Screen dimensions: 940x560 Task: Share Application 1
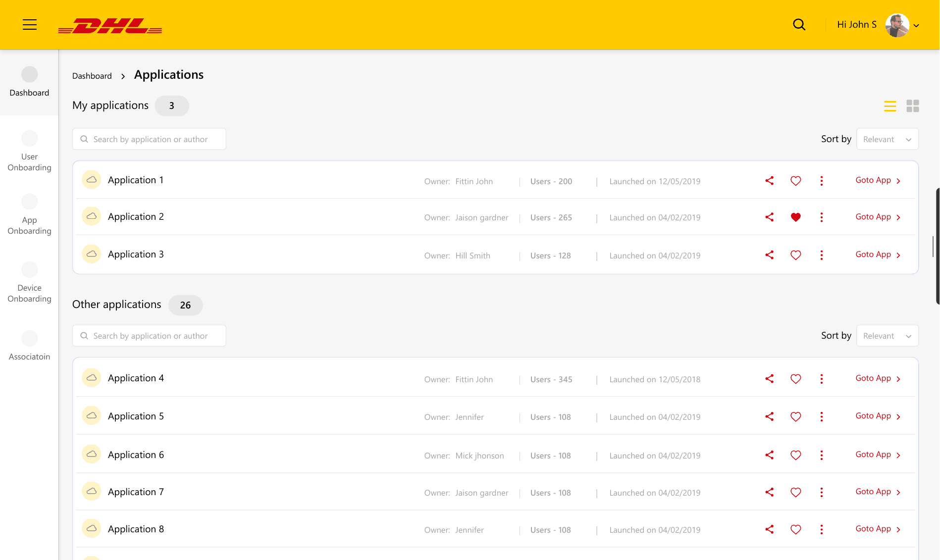coord(769,181)
